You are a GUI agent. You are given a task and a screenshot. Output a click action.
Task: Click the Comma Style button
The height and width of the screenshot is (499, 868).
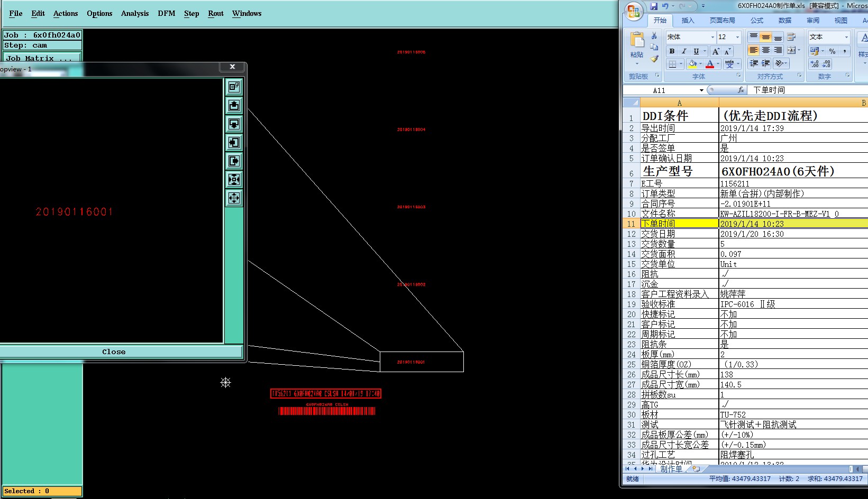(844, 51)
